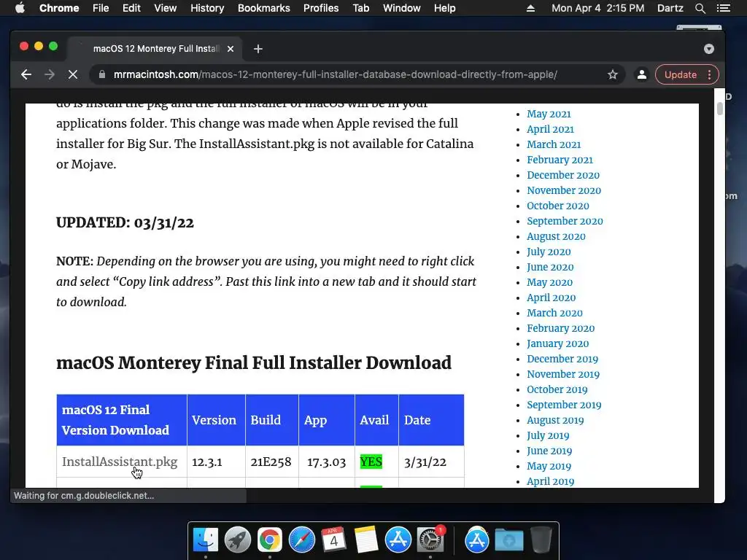The width and height of the screenshot is (747, 560).
Task: Open the March 2020 archive link
Action: pyautogui.click(x=554, y=313)
